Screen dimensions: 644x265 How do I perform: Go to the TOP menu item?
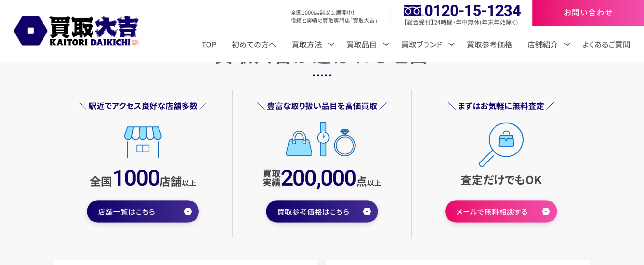click(x=209, y=45)
